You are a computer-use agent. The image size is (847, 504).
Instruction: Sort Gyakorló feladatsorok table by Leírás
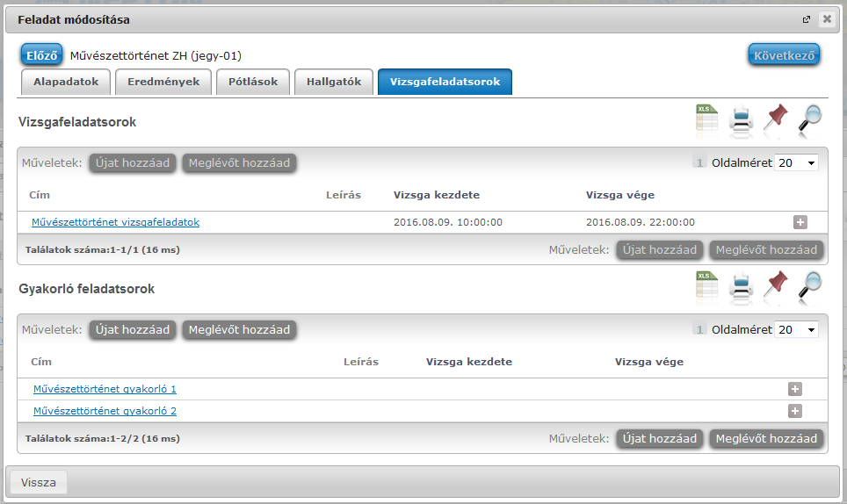pyautogui.click(x=361, y=362)
